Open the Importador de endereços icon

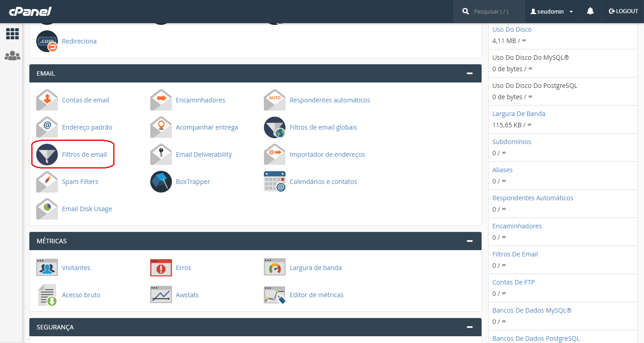click(x=275, y=155)
